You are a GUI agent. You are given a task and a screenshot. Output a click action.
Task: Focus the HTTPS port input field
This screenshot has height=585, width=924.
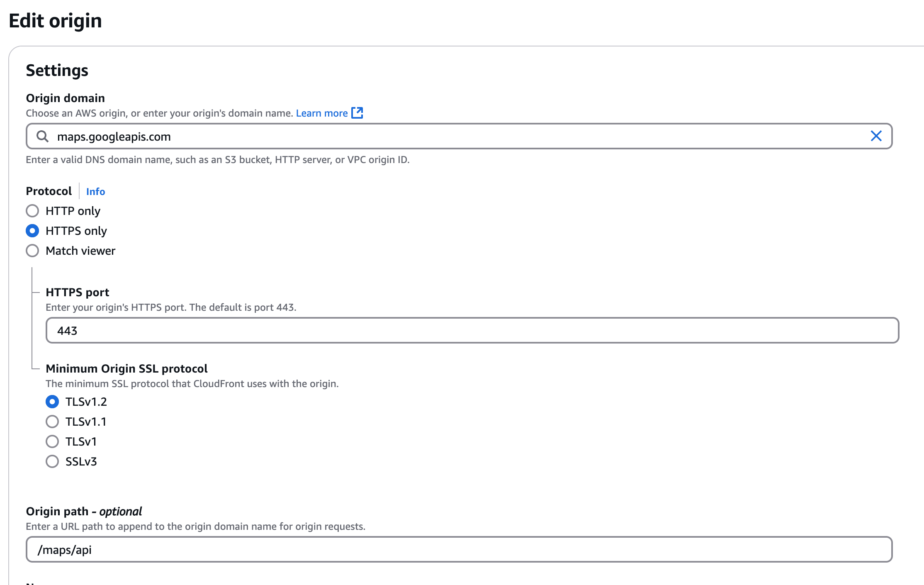pos(472,330)
